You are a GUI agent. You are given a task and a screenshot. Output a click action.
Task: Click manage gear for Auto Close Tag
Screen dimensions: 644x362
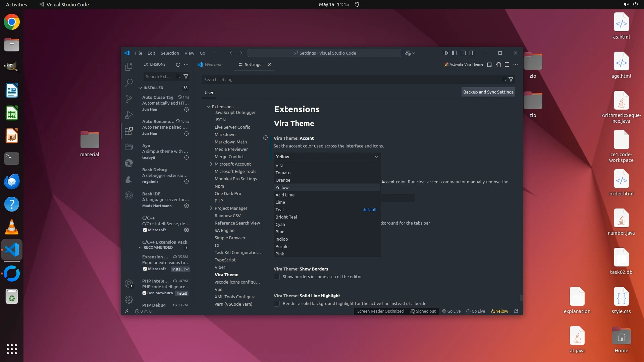(186, 109)
